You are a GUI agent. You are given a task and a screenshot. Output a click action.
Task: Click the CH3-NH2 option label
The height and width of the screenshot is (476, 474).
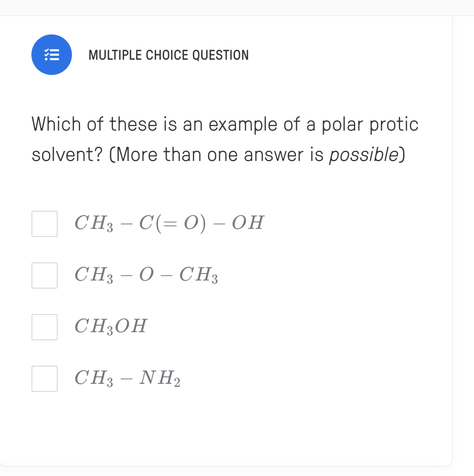tap(128, 378)
